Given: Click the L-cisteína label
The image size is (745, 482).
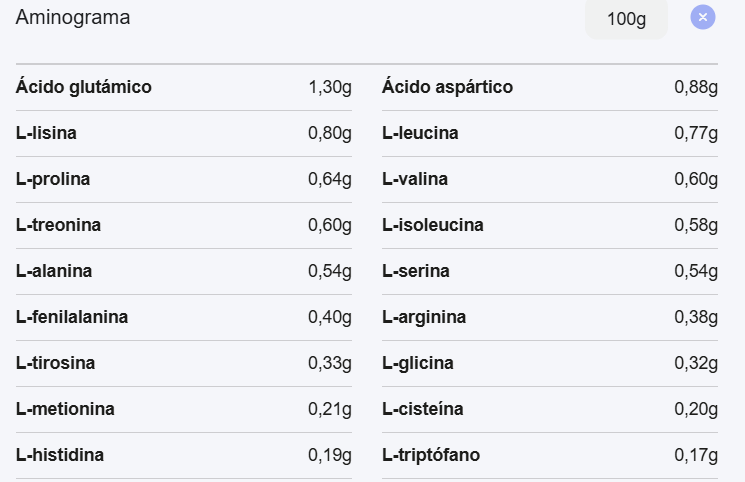Looking at the screenshot, I should point(422,409).
